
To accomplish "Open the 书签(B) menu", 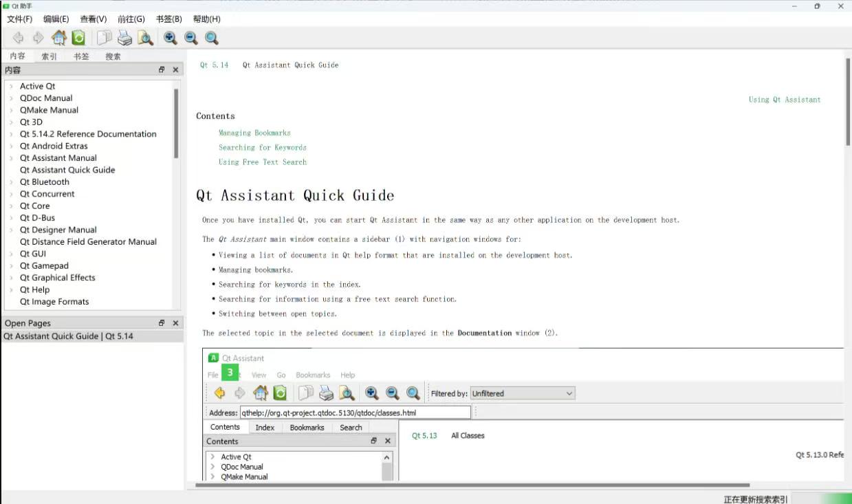I will (169, 19).
